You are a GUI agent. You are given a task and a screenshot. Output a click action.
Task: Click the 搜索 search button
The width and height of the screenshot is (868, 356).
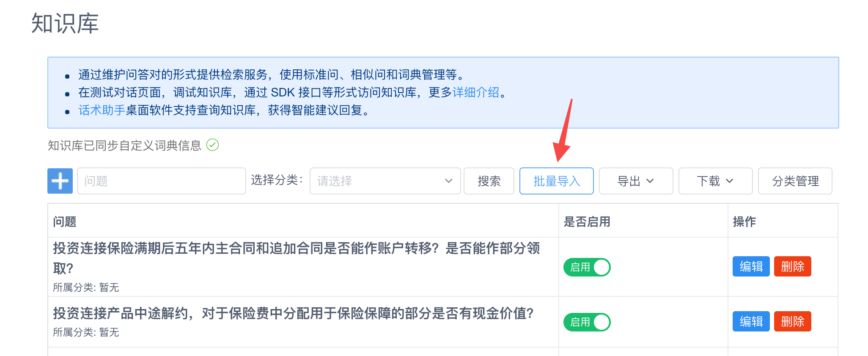click(489, 181)
